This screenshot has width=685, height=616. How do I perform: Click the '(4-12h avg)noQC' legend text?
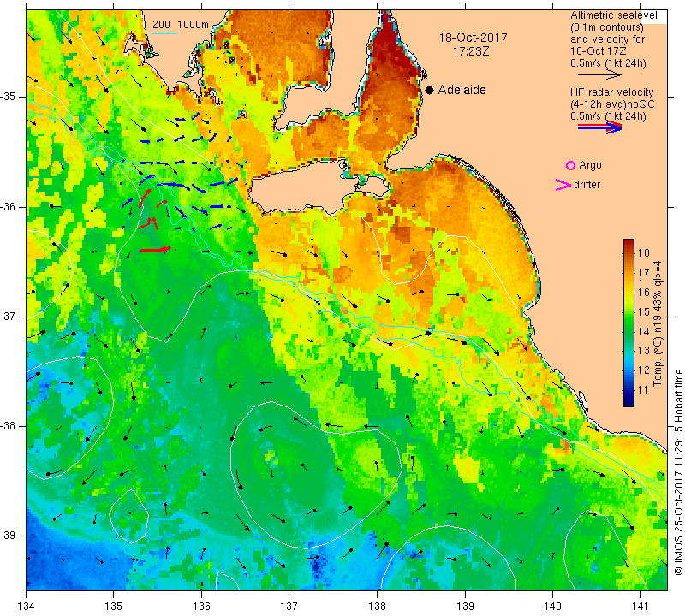[612, 104]
